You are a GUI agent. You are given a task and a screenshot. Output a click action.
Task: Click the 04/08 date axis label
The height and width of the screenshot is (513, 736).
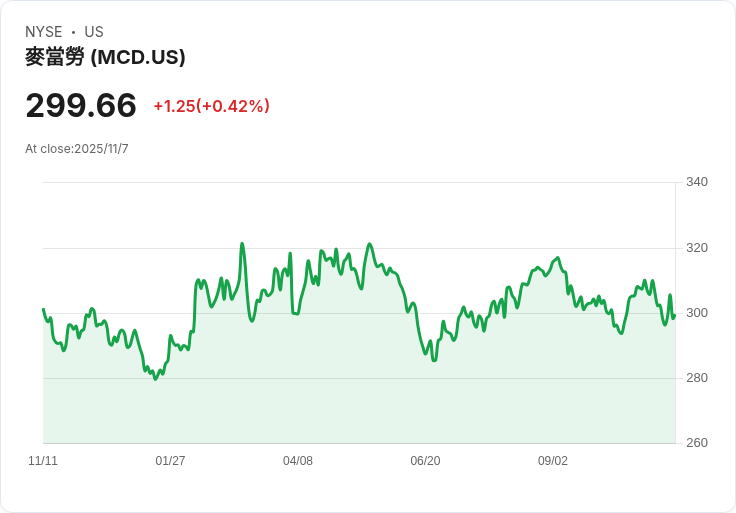298,461
